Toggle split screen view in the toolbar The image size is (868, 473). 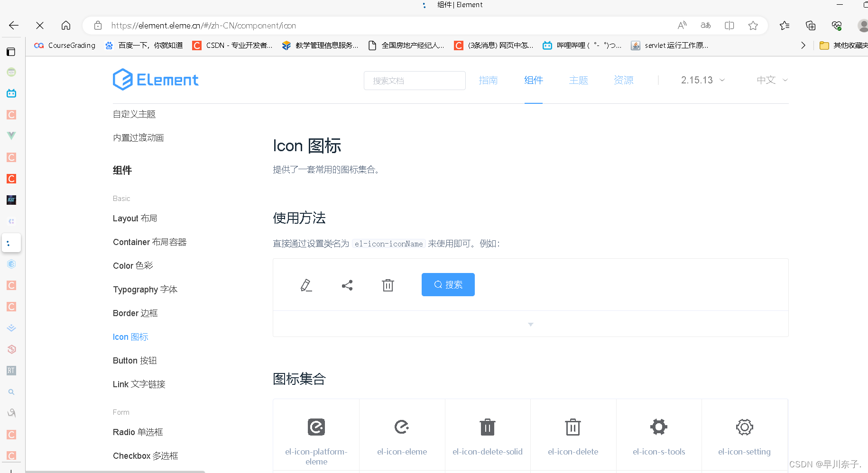click(x=729, y=25)
